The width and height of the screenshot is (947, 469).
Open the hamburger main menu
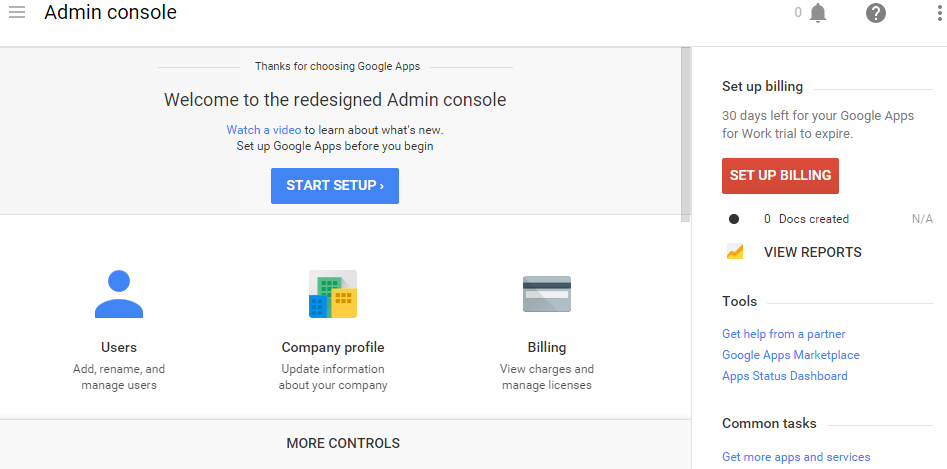17,12
